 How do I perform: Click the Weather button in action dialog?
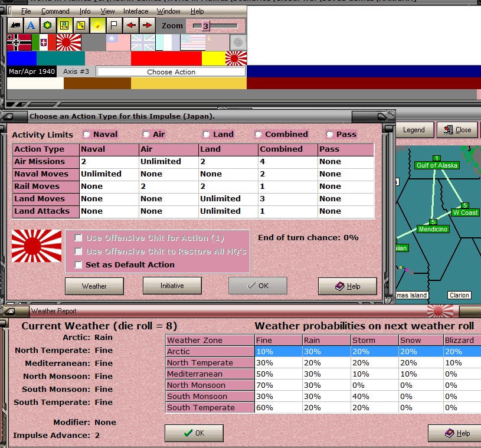94,286
